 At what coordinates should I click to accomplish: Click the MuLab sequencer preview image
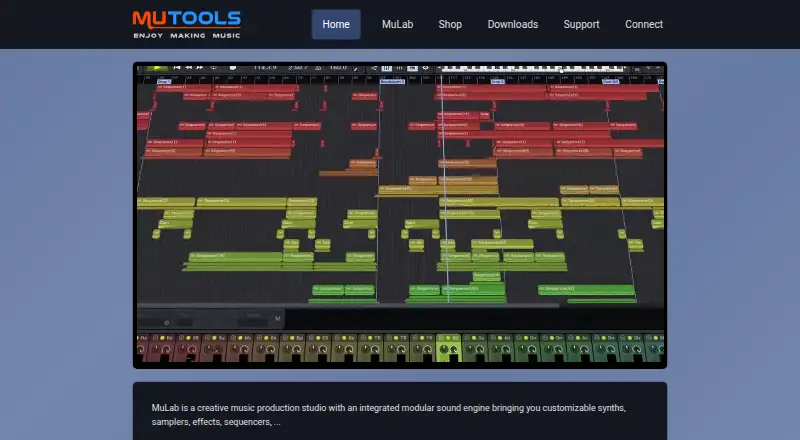click(400, 215)
